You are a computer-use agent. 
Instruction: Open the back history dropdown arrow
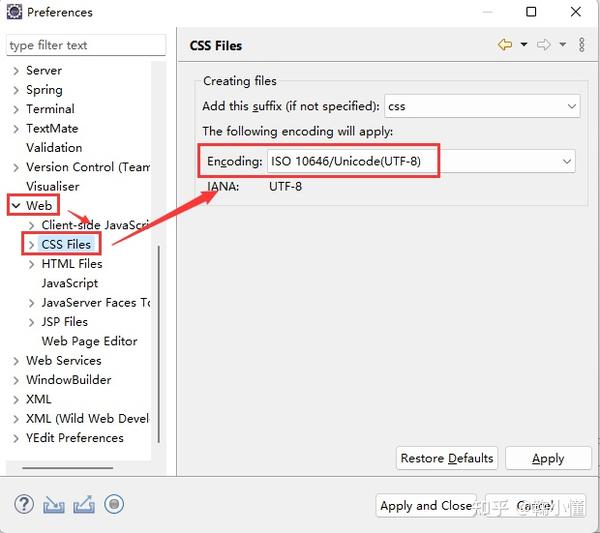(523, 45)
